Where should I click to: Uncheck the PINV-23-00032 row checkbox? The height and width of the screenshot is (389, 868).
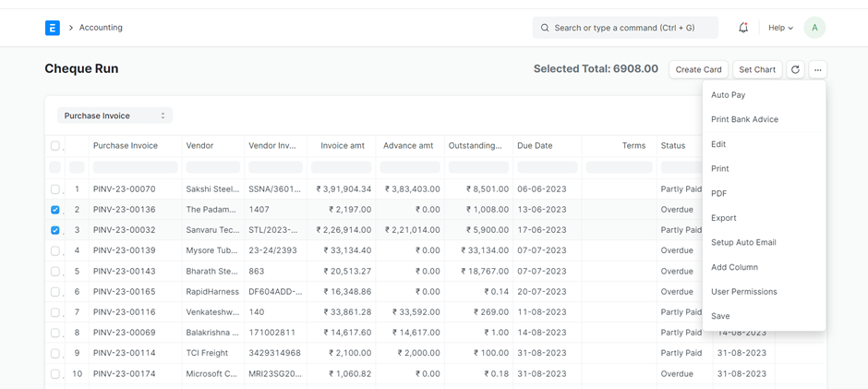pos(55,230)
